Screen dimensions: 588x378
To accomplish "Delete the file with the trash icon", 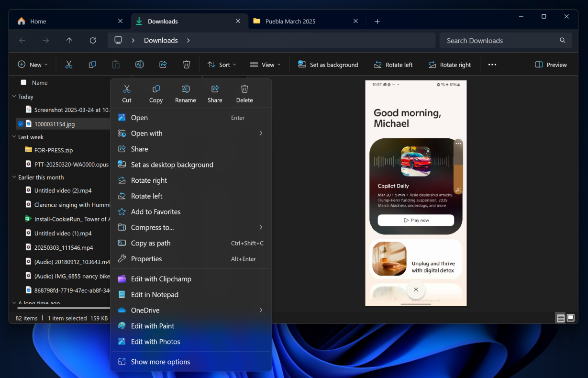I will pyautogui.click(x=244, y=93).
